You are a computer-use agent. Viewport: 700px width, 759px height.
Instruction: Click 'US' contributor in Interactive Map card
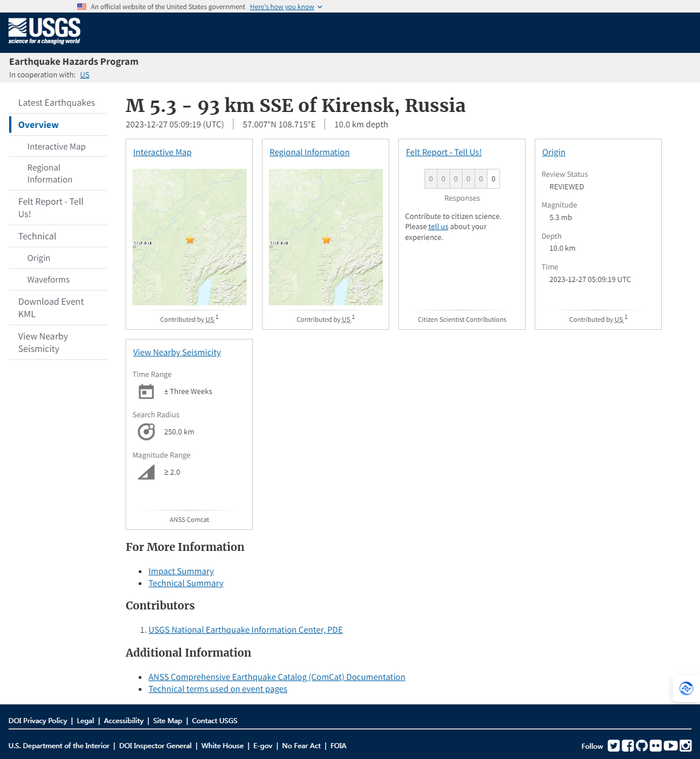tap(210, 320)
